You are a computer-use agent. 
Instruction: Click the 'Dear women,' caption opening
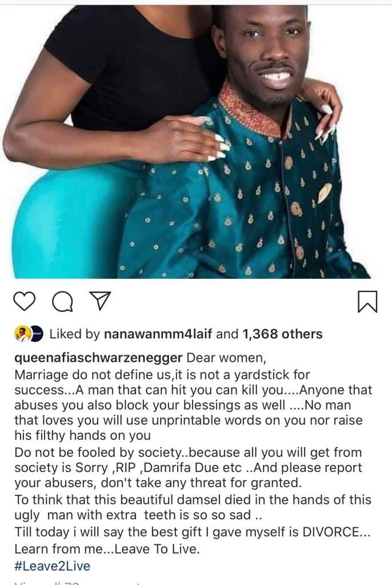(226, 358)
